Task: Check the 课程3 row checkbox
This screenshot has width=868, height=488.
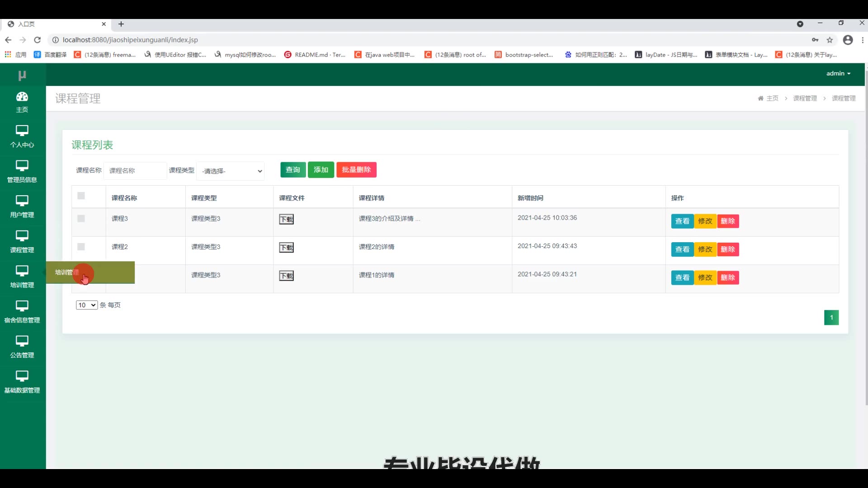Action: (81, 219)
